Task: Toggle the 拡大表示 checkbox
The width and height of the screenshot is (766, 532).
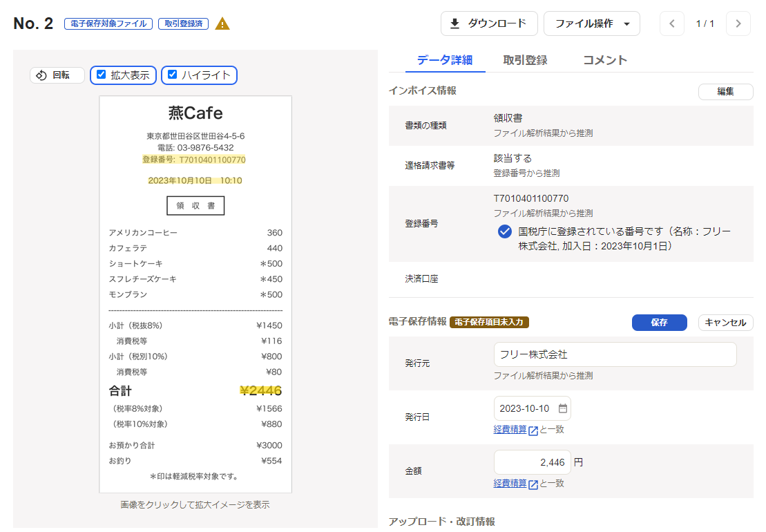Action: tap(101, 75)
